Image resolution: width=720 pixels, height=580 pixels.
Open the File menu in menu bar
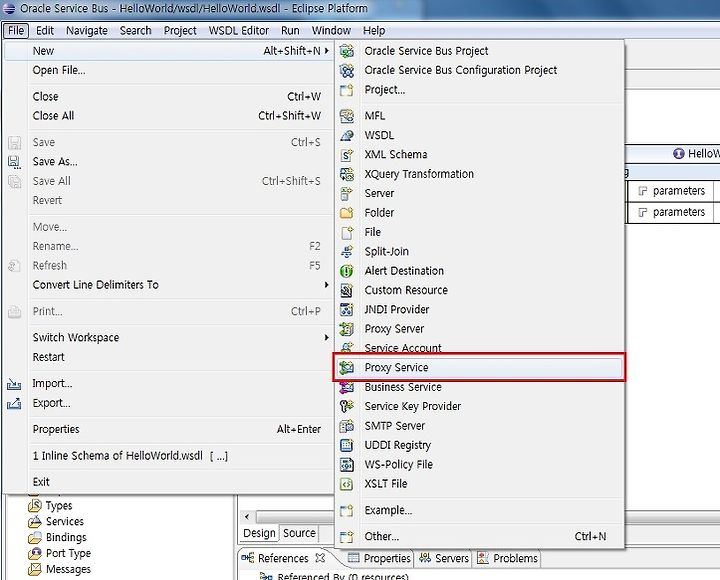(16, 31)
